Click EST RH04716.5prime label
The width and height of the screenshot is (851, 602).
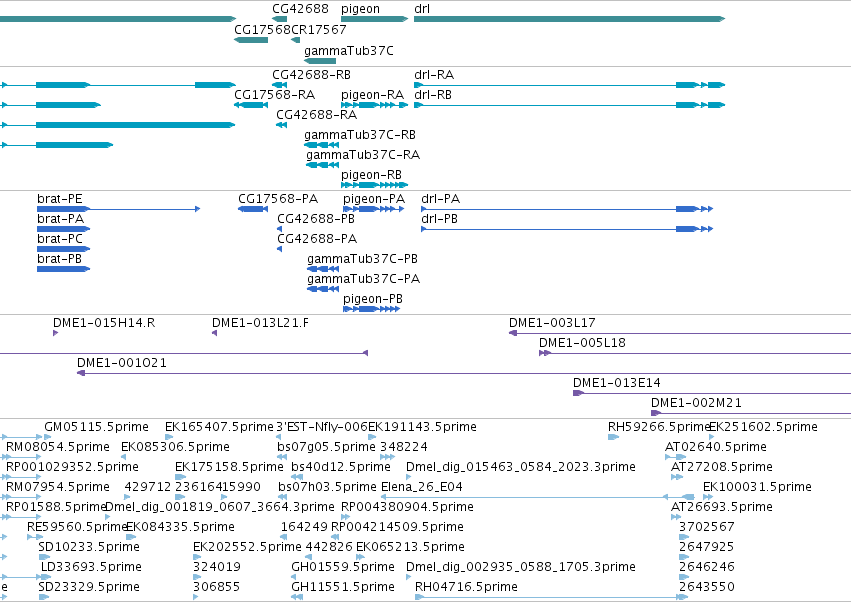pyautogui.click(x=466, y=587)
